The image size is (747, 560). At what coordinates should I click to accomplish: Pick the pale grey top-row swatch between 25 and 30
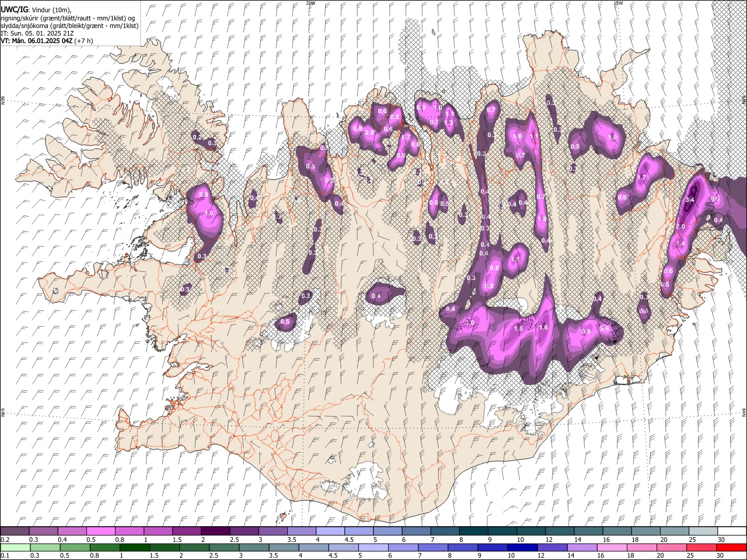coord(703,531)
